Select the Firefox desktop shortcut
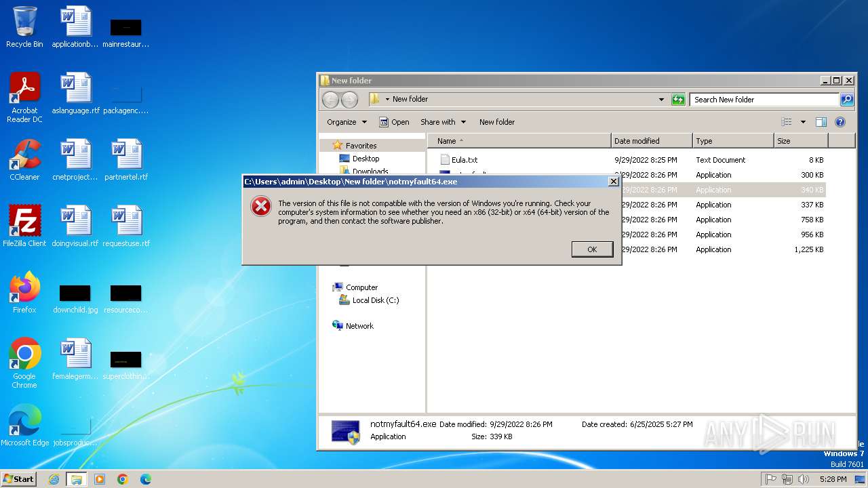868x488 pixels. coord(24,293)
